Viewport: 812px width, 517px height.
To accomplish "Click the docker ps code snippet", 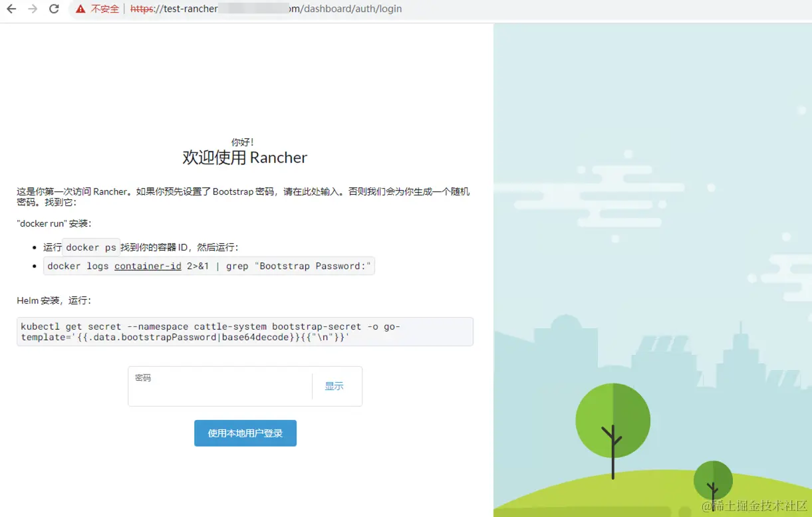I will 91,247.
